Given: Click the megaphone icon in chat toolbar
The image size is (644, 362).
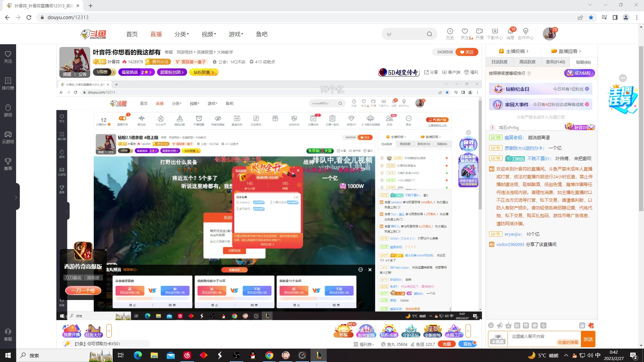Looking at the screenshot, I should [500, 325].
